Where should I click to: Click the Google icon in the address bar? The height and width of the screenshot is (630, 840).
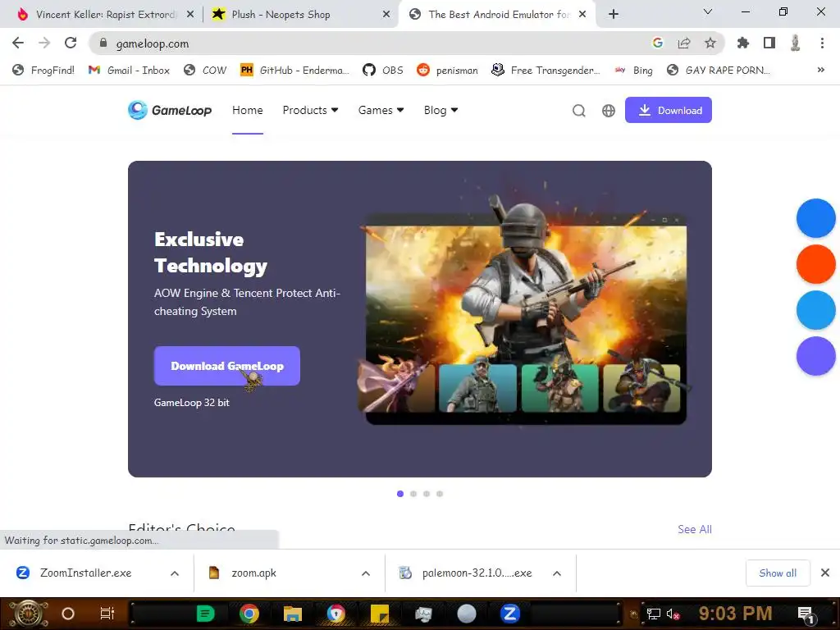[x=658, y=43]
